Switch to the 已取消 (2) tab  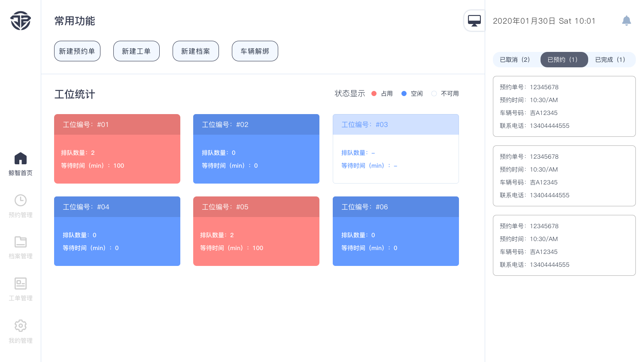tap(515, 60)
